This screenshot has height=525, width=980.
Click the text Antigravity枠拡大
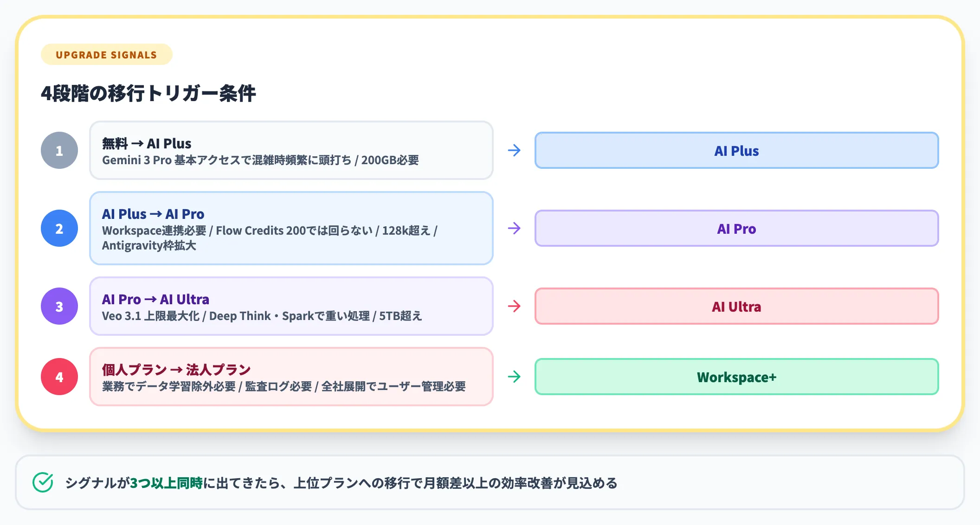(x=149, y=245)
